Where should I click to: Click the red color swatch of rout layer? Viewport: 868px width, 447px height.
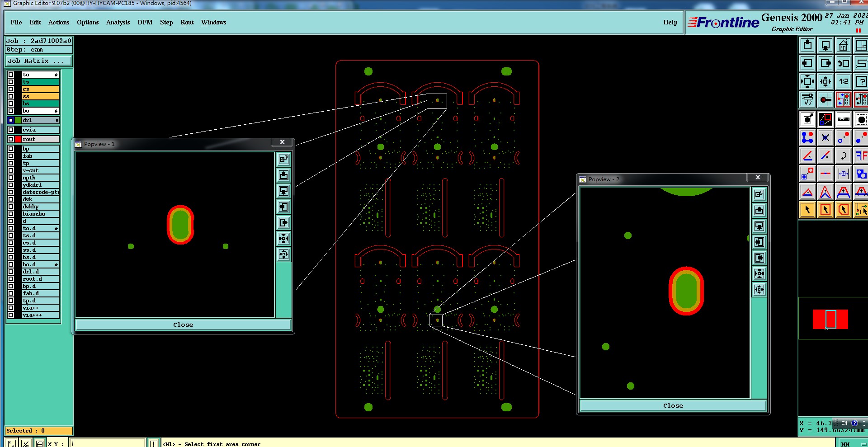[18, 139]
